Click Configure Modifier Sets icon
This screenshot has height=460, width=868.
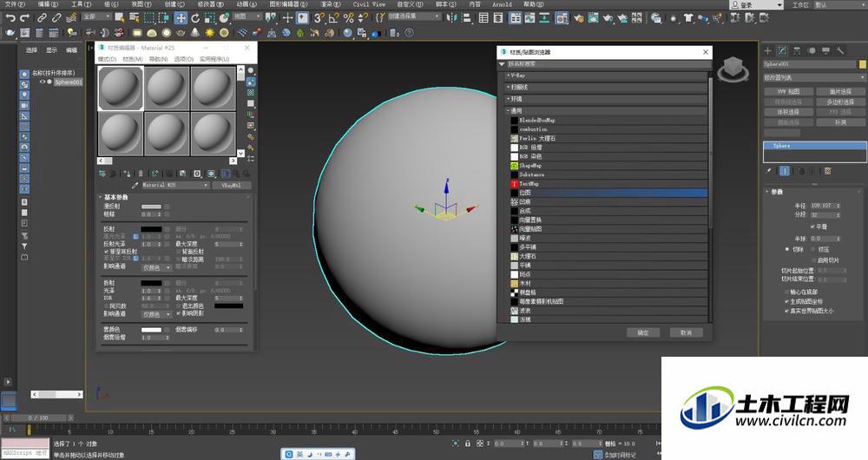pyautogui.click(x=828, y=171)
